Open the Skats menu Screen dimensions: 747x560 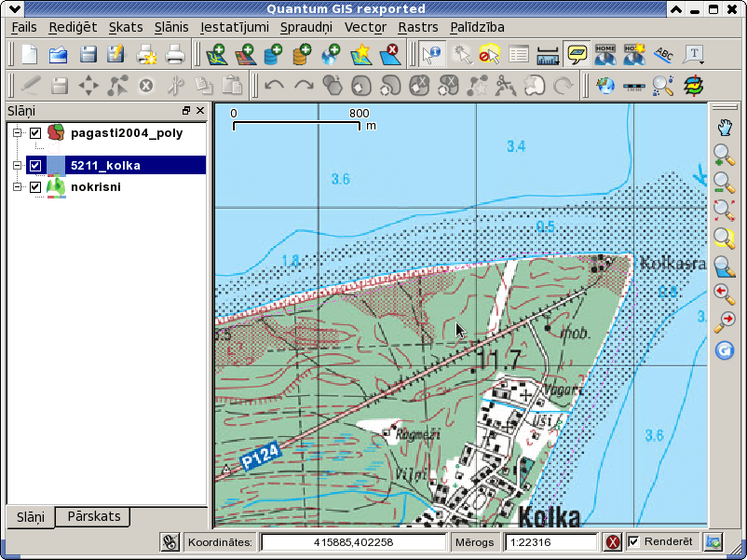(x=126, y=27)
